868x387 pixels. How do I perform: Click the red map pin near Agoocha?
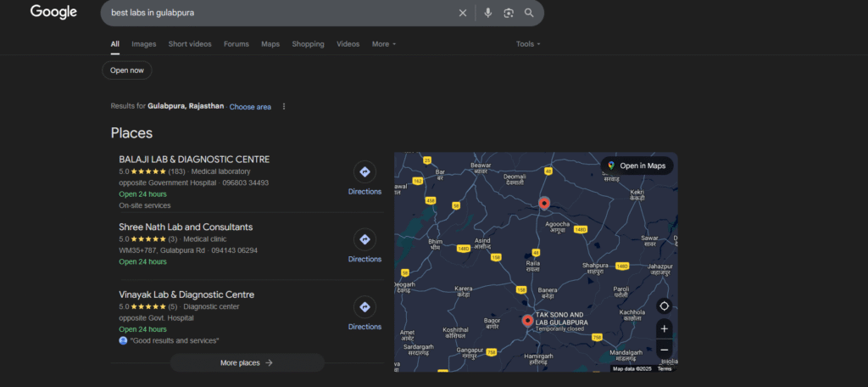tap(544, 204)
